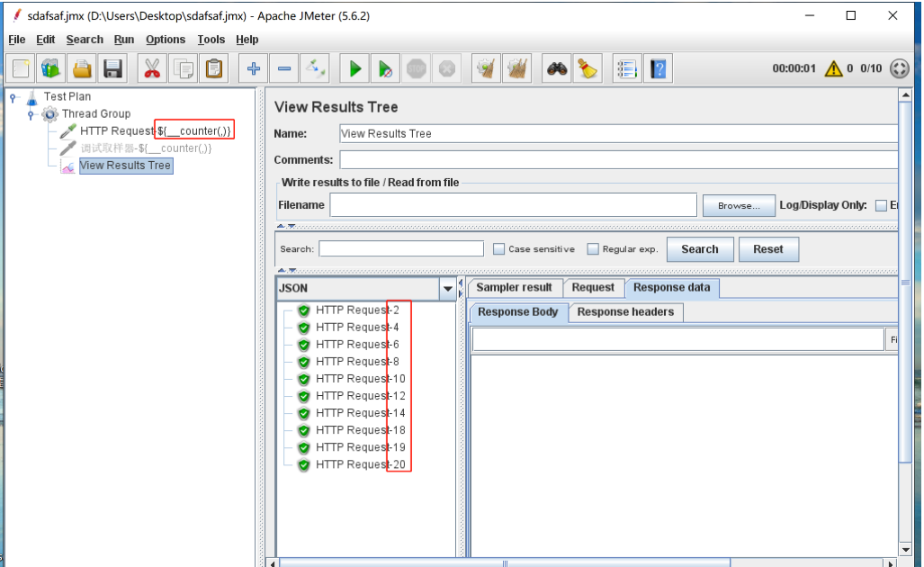Click the Shutdown threads icon
This screenshot has width=924, height=567.
click(x=446, y=69)
